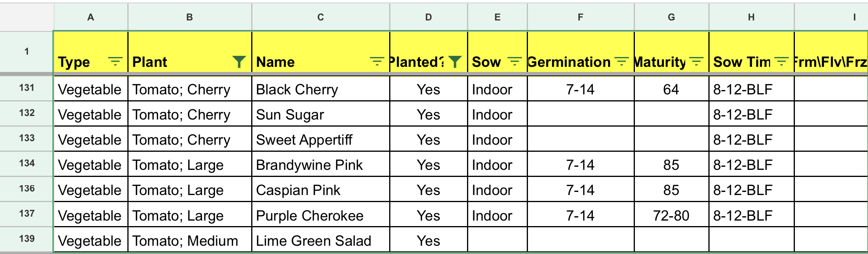Open the Germination column filter icon
The width and height of the screenshot is (868, 254).
pyautogui.click(x=622, y=62)
